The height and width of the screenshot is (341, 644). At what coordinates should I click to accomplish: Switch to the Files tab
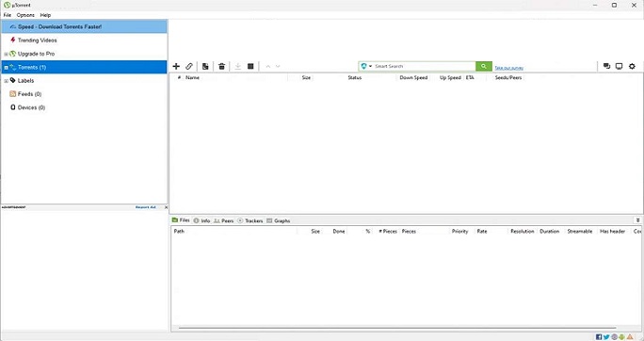pyautogui.click(x=181, y=220)
